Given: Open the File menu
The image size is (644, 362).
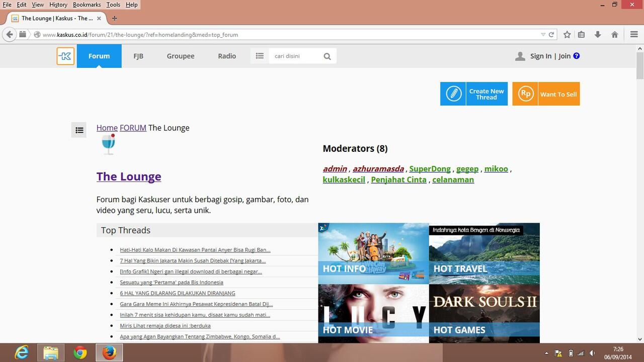Looking at the screenshot, I should point(7,5).
